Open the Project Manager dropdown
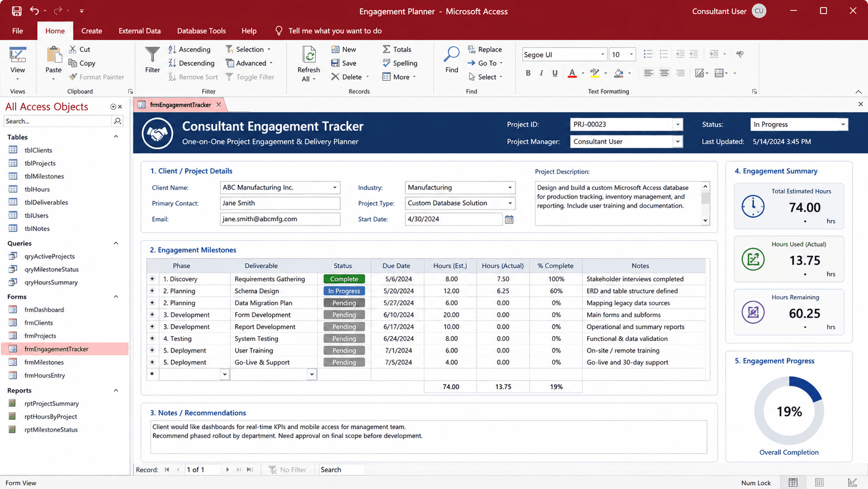 pos(677,141)
